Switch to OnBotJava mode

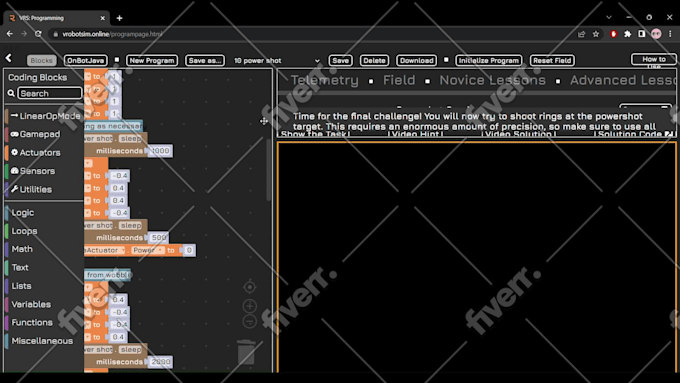(86, 60)
